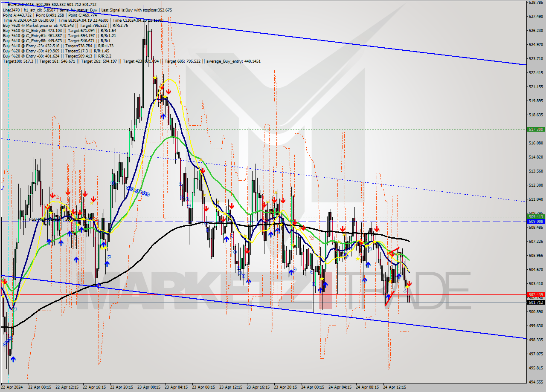This screenshot has width=546, height=392.
Task: Click the green 509.413 price label
Action: coord(536,216)
